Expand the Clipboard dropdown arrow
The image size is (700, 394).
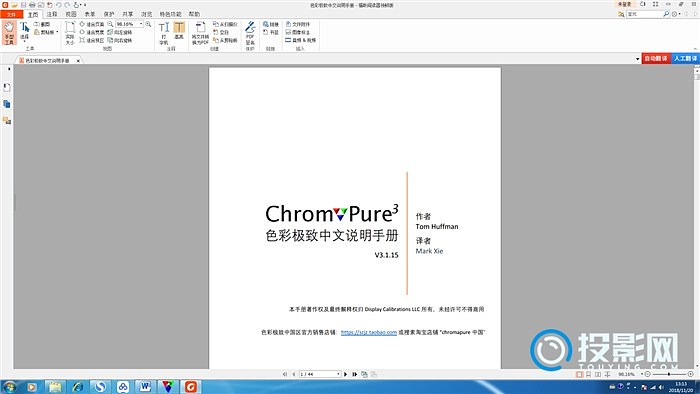point(57,32)
